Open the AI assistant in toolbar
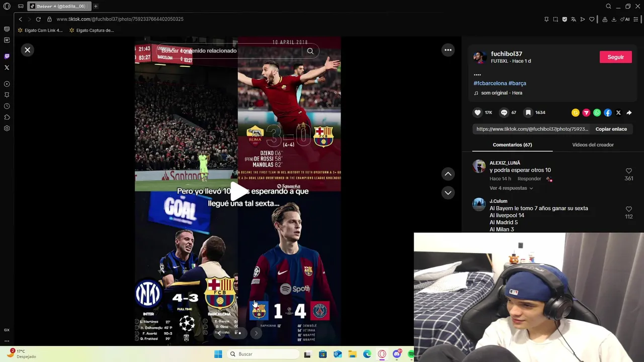 pyautogui.click(x=625, y=19)
